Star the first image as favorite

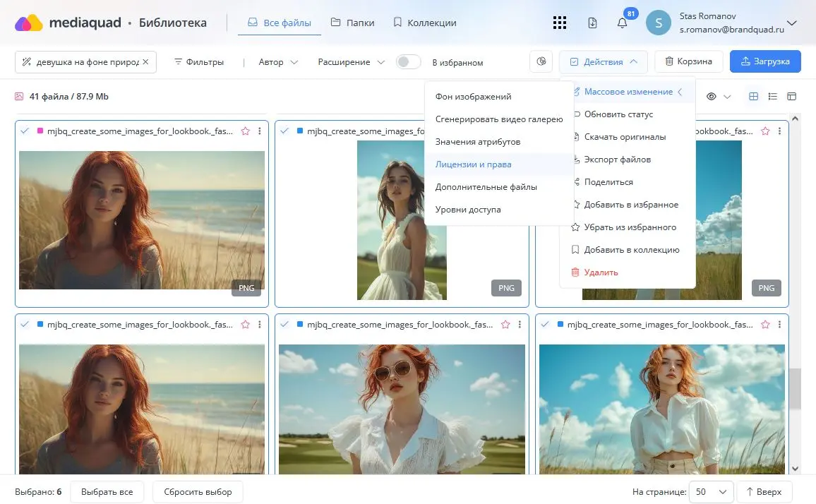pos(246,131)
